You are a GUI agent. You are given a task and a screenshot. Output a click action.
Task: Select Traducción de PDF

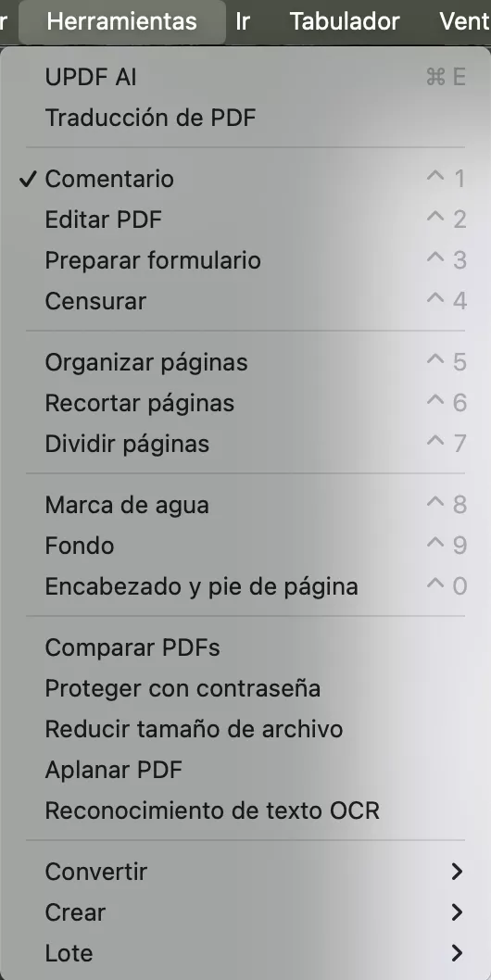tap(245, 119)
